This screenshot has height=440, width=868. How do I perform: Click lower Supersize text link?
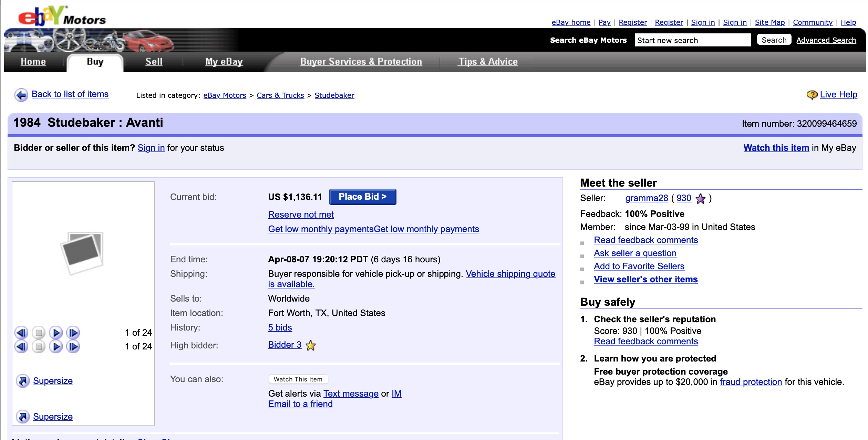coord(53,417)
